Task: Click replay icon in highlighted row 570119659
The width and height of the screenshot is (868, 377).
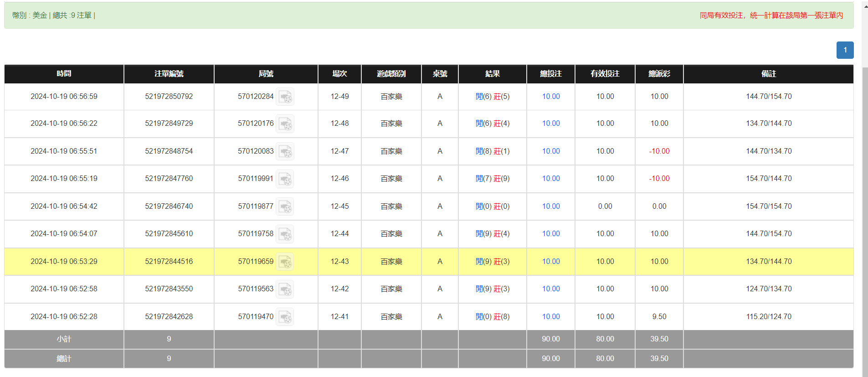Action: pyautogui.click(x=285, y=262)
